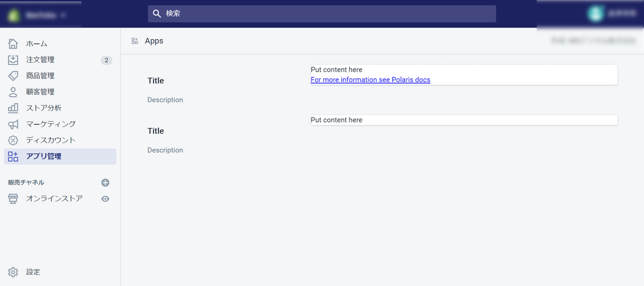Click the Apps grid icon in header
Image resolution: width=644 pixels, height=286 pixels.
coord(135,41)
